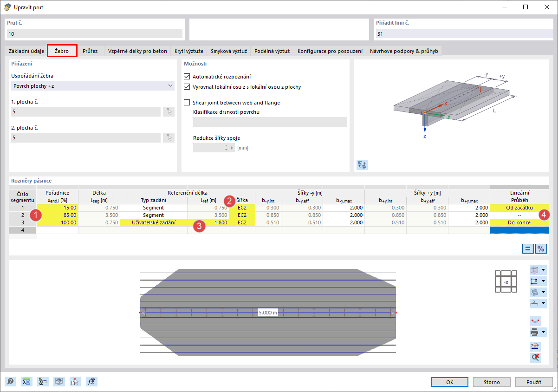Open the Podélná výztuž tab
The height and width of the screenshot is (392, 558).
tap(272, 51)
